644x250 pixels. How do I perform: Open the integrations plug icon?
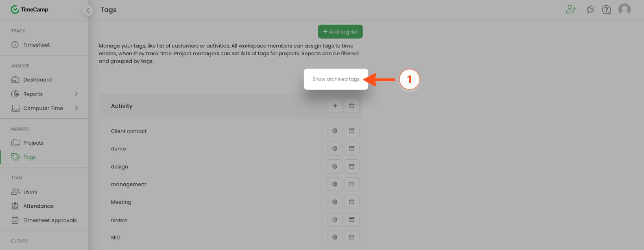click(590, 9)
